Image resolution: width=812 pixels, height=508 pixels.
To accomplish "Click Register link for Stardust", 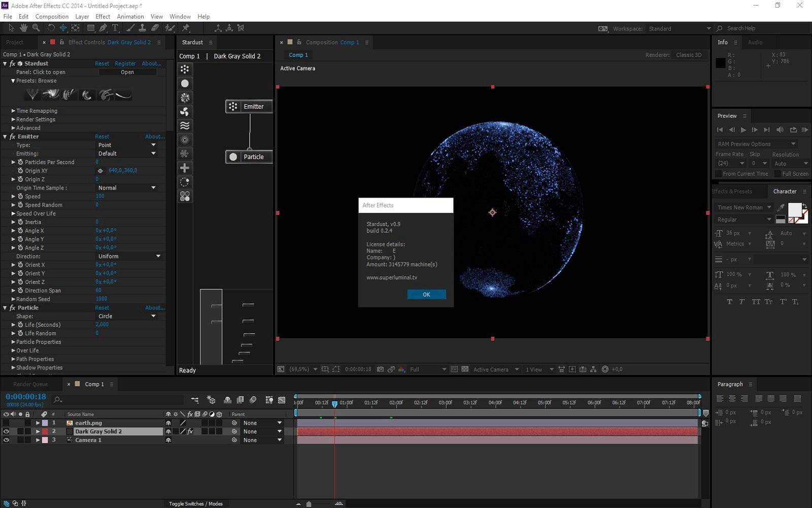I will pyautogui.click(x=125, y=63).
